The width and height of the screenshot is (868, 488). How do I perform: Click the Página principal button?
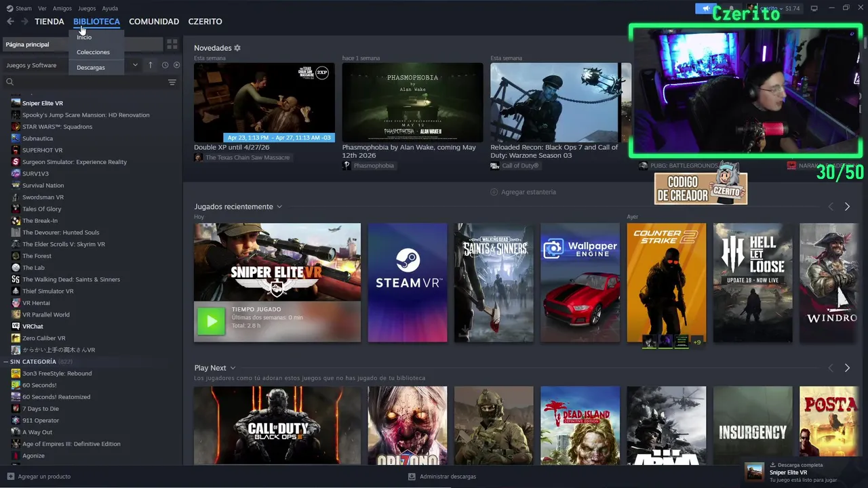pyautogui.click(x=82, y=44)
